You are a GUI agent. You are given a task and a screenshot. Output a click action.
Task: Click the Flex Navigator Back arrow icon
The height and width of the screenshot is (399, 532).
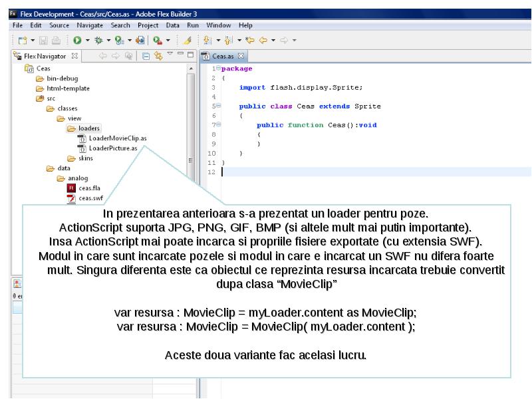(x=103, y=56)
